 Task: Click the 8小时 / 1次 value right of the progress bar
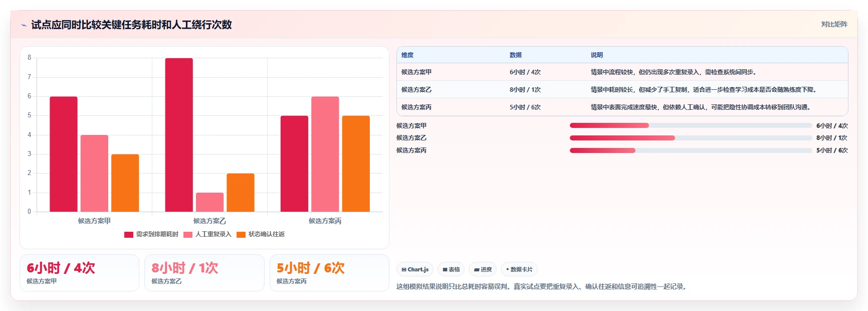click(832, 138)
